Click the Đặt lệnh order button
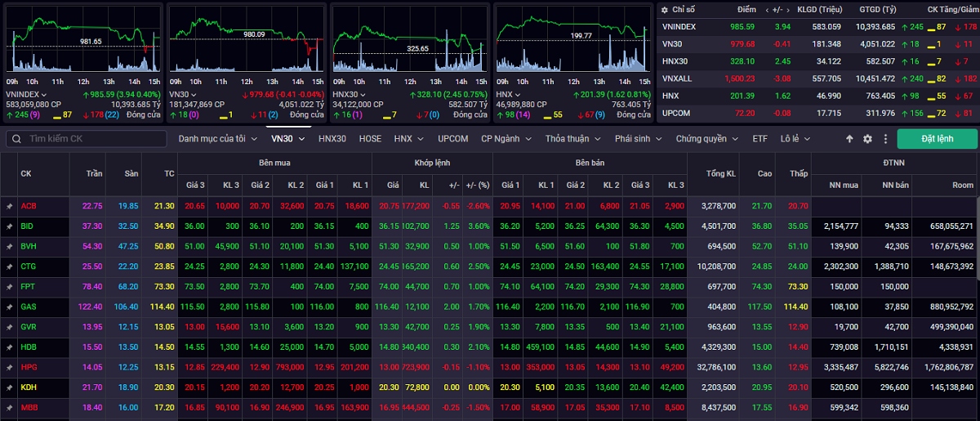The width and height of the screenshot is (980, 421). pos(937,139)
